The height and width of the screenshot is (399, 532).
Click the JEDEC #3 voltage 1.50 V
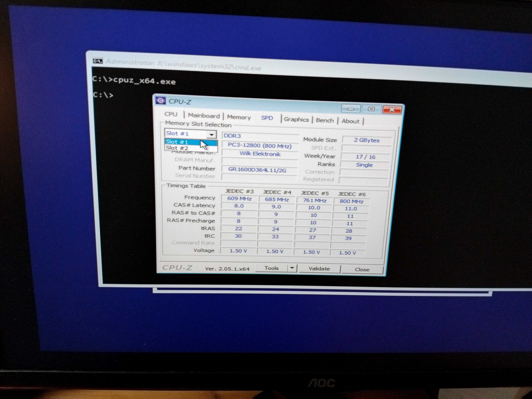238,251
